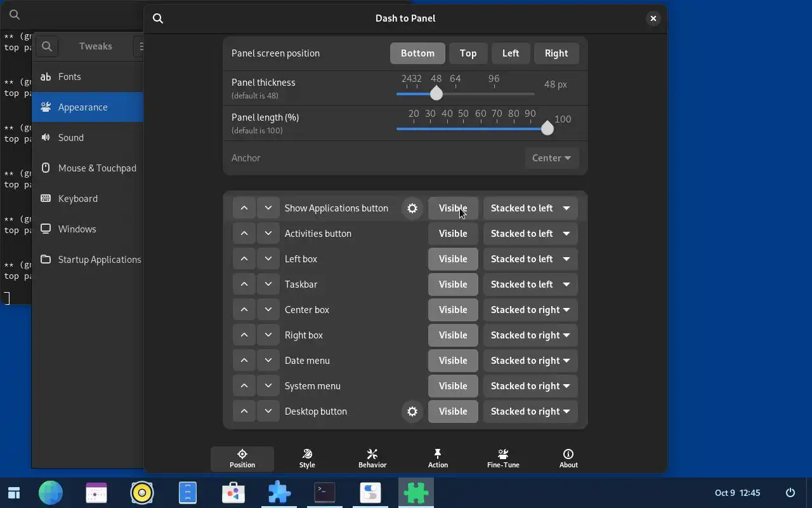812x508 pixels.
Task: Open Fonts section in Tweaks
Action: [x=88, y=77]
